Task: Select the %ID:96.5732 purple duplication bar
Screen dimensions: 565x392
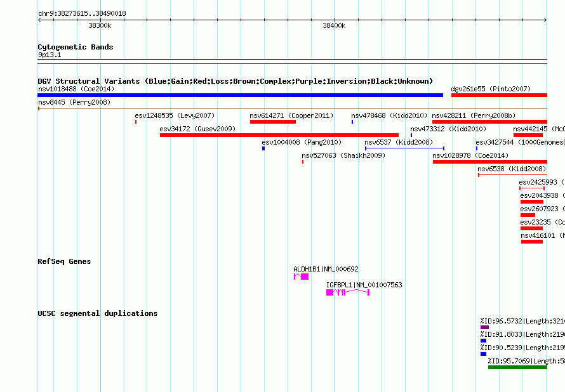Action: (x=484, y=327)
